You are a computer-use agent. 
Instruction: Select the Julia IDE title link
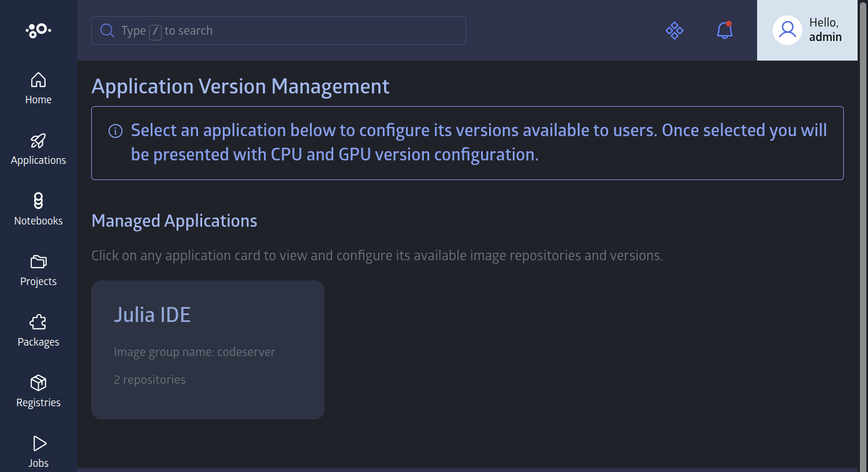[x=152, y=314]
